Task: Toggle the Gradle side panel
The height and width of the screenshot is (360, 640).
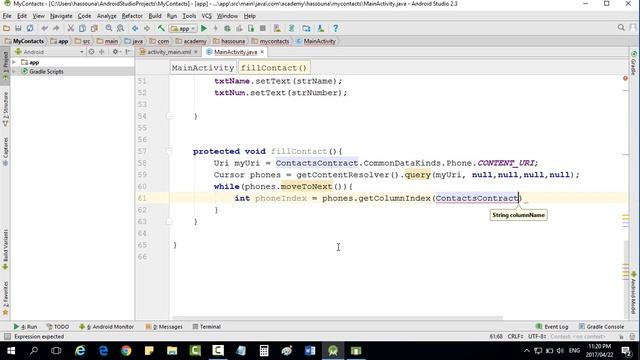Action: pyautogui.click(x=633, y=63)
